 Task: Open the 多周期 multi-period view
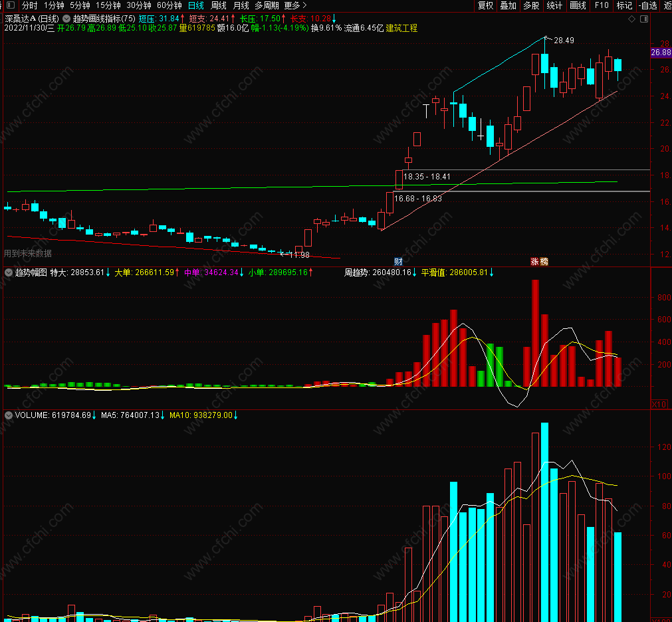[x=267, y=5]
